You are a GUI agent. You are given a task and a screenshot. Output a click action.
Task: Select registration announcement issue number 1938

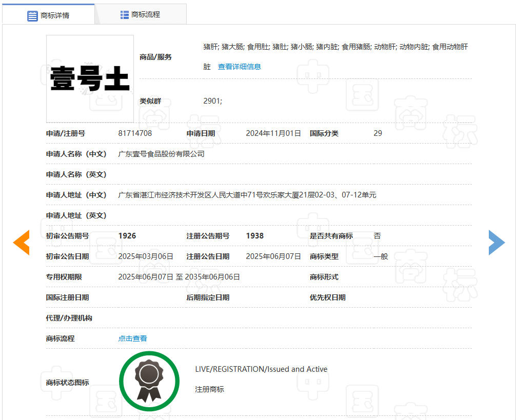pos(255,236)
